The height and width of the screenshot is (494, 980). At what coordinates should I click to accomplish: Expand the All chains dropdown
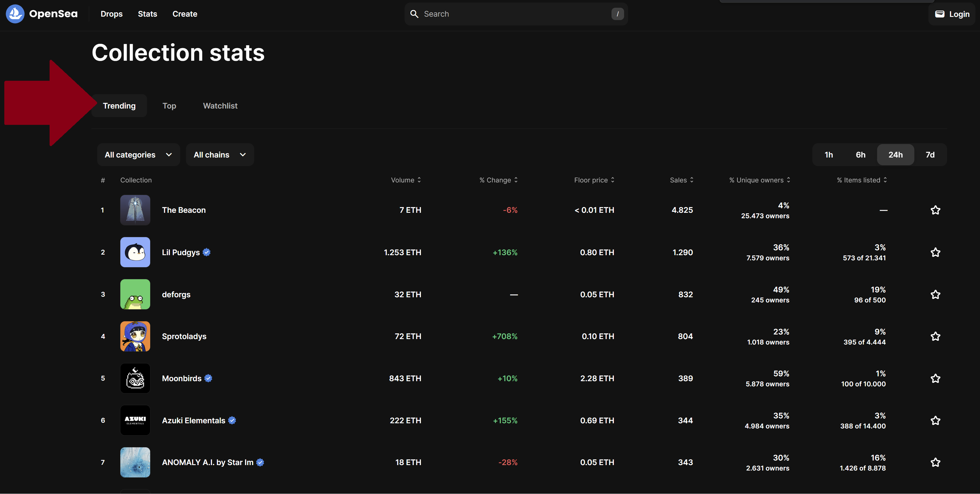(x=219, y=155)
